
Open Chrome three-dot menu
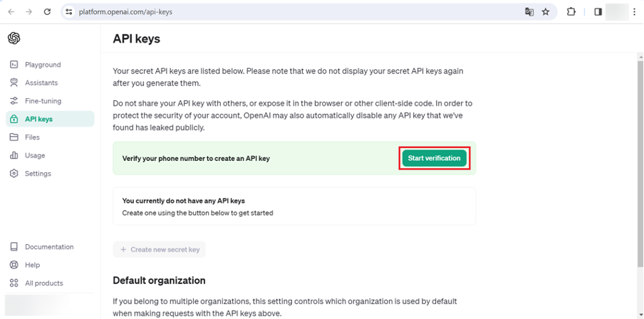point(635,12)
